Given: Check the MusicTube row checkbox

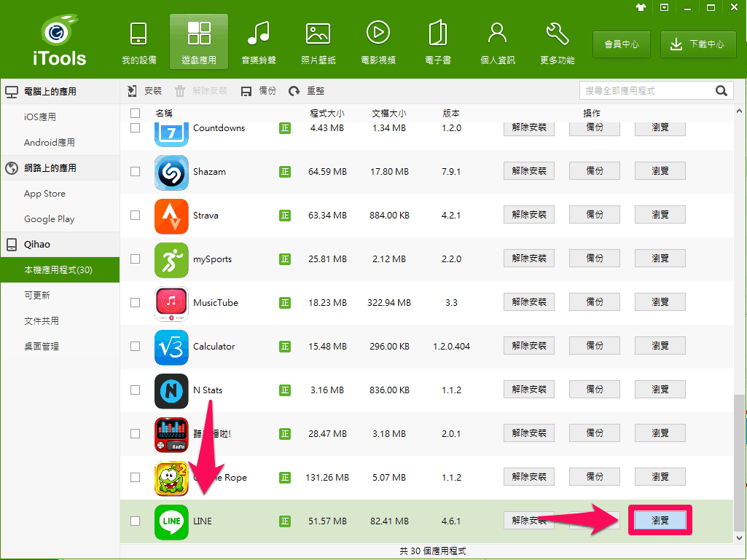Looking at the screenshot, I should coord(136,303).
